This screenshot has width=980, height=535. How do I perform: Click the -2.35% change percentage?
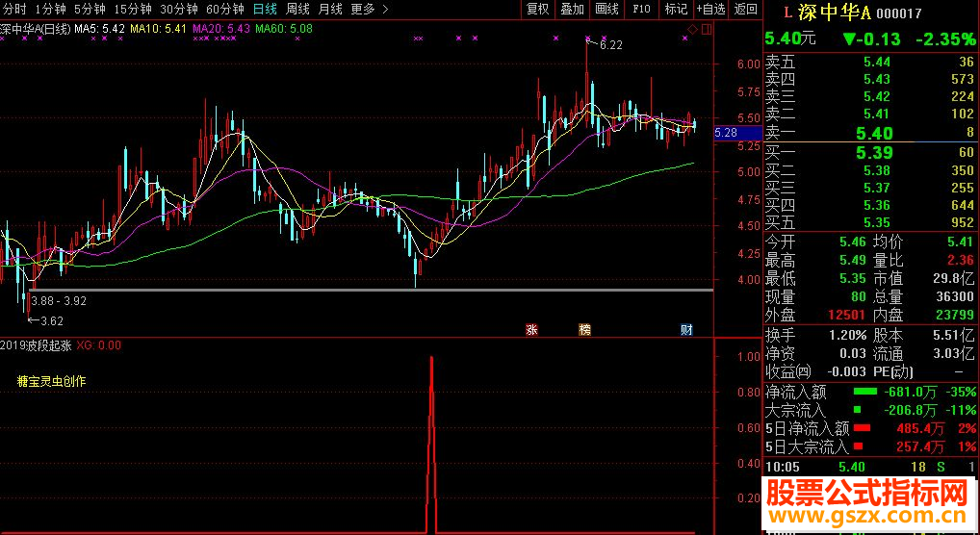[x=945, y=38]
